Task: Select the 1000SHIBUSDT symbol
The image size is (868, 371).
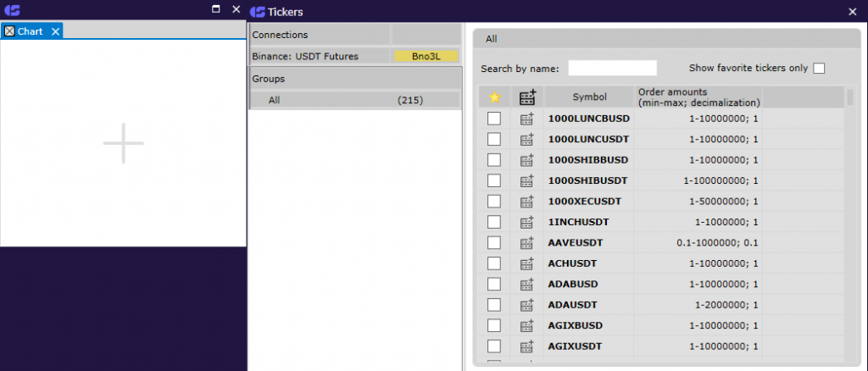Action: pos(588,180)
